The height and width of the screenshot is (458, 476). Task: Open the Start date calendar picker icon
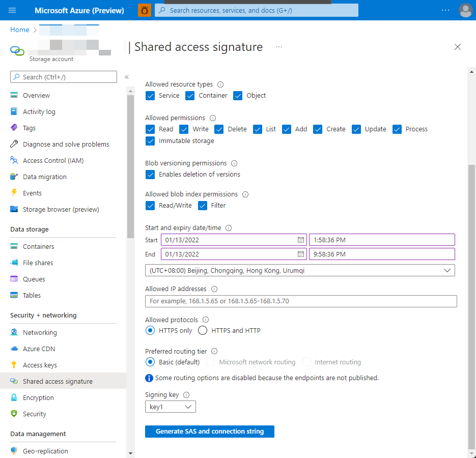[x=300, y=240]
